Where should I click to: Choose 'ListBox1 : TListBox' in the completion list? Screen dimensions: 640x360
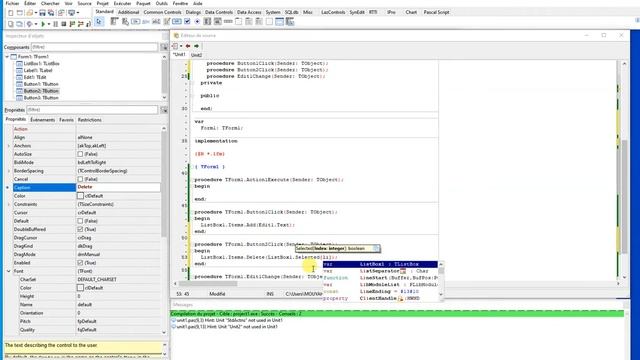click(380, 264)
